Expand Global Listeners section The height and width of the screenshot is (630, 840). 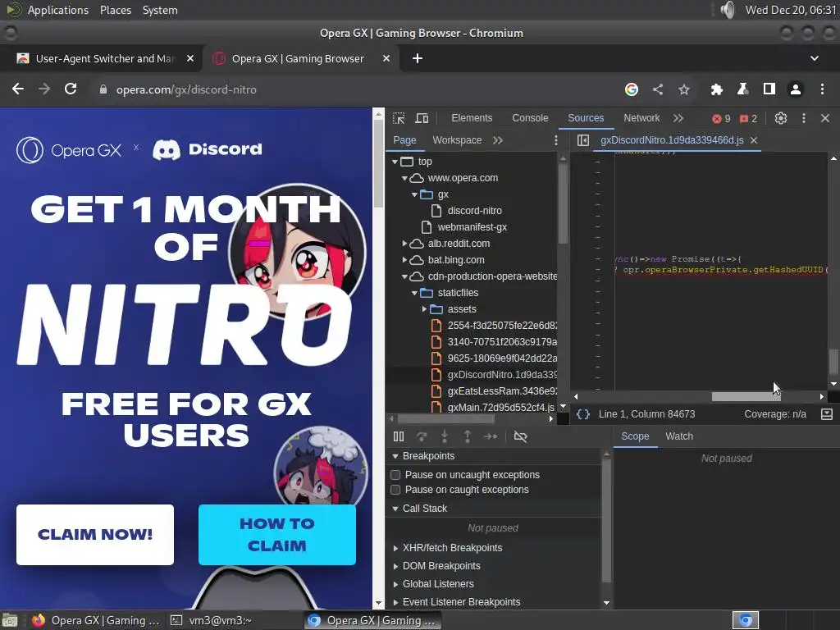(x=395, y=584)
